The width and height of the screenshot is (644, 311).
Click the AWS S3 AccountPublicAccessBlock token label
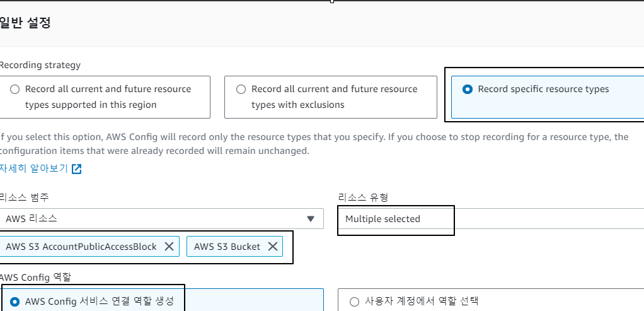[x=81, y=247]
